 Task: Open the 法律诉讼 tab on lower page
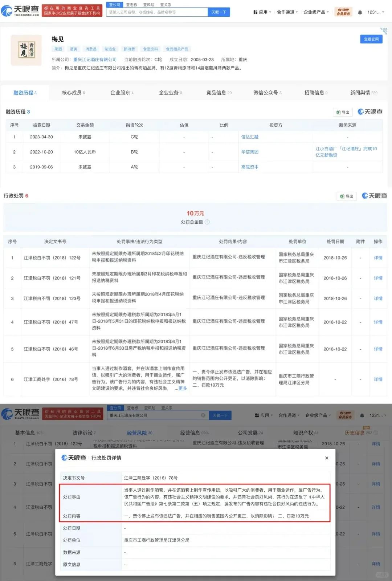(84, 433)
